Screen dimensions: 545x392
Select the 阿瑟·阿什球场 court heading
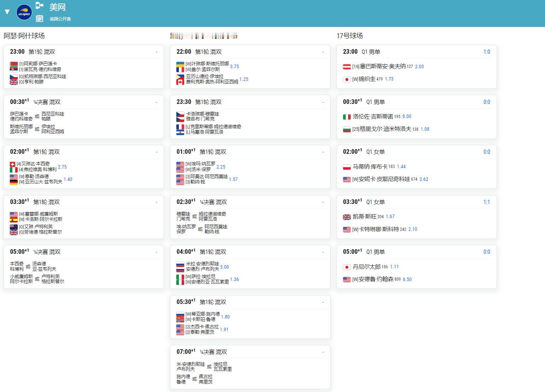(24, 36)
